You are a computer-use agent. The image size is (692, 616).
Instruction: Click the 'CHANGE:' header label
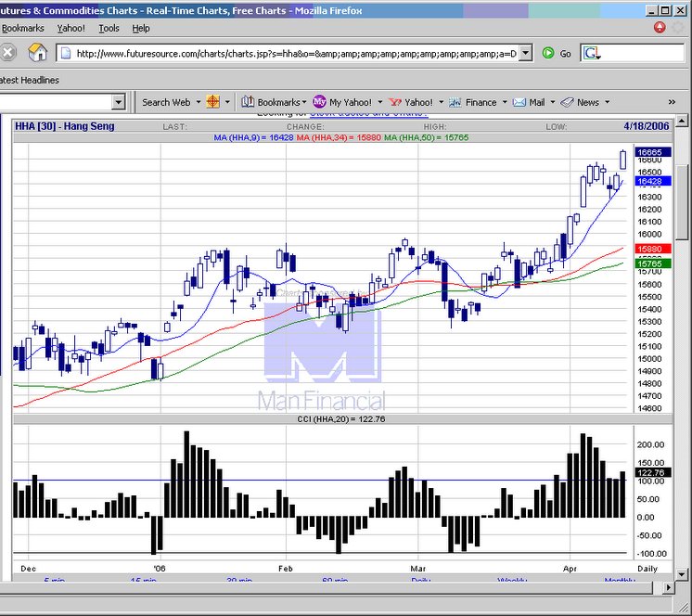click(305, 127)
